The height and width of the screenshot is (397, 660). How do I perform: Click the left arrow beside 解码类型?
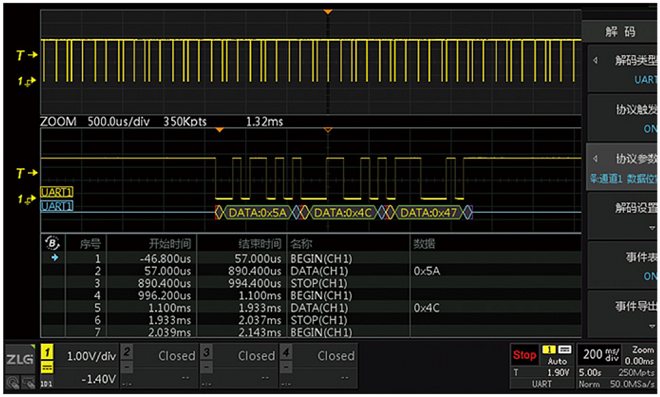tap(595, 61)
